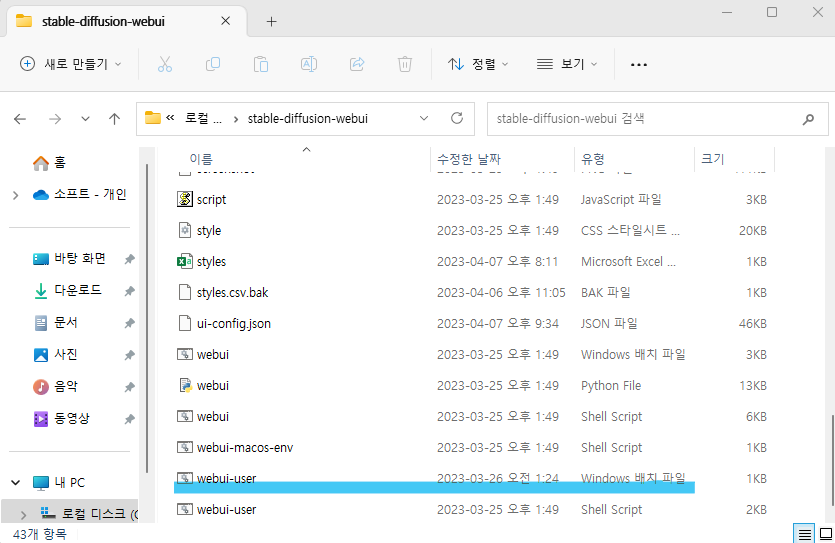Click stable-diffusion-webui breadcrumb segment
The height and width of the screenshot is (543, 835).
tap(308, 118)
